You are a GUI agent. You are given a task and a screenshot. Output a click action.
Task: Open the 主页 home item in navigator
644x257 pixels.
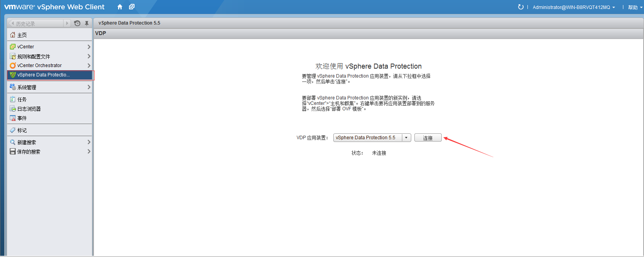click(50, 35)
